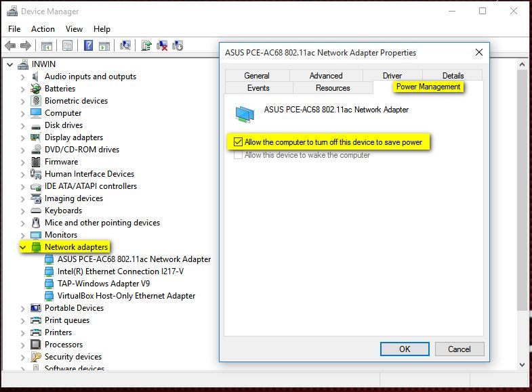Click the Firmware chip icon
Viewport: 532px width, 392px height.
36,162
